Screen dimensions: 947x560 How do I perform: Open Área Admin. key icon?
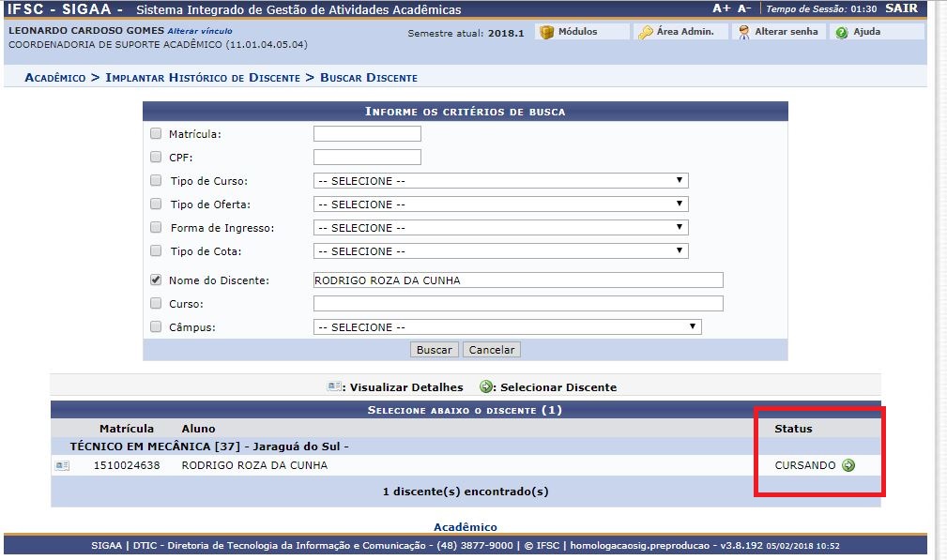(x=645, y=32)
